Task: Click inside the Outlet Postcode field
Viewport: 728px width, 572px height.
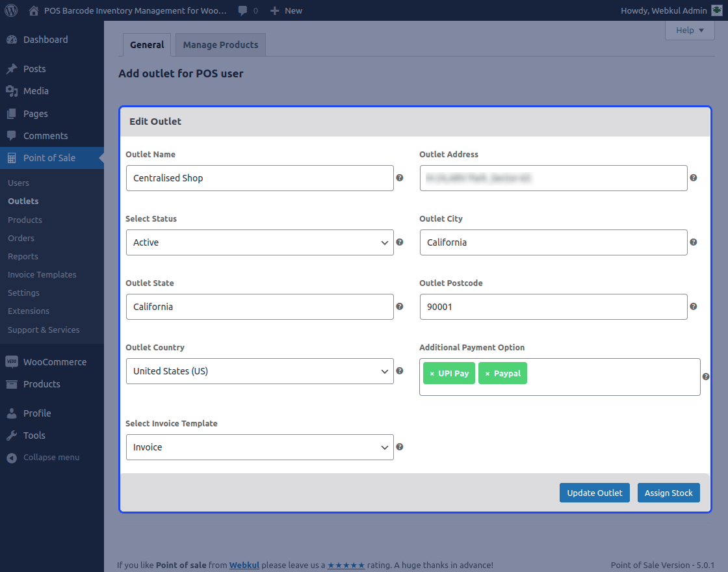Action: coord(553,306)
